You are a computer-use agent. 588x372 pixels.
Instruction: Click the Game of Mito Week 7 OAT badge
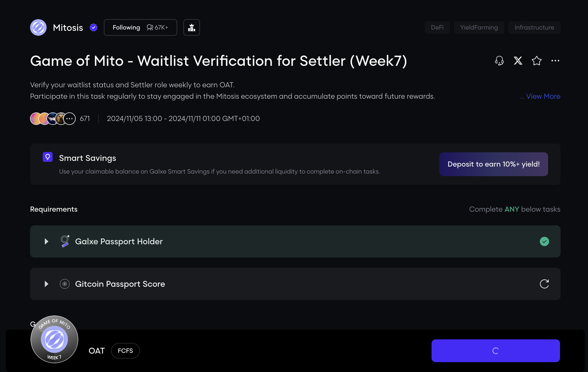[x=54, y=339]
